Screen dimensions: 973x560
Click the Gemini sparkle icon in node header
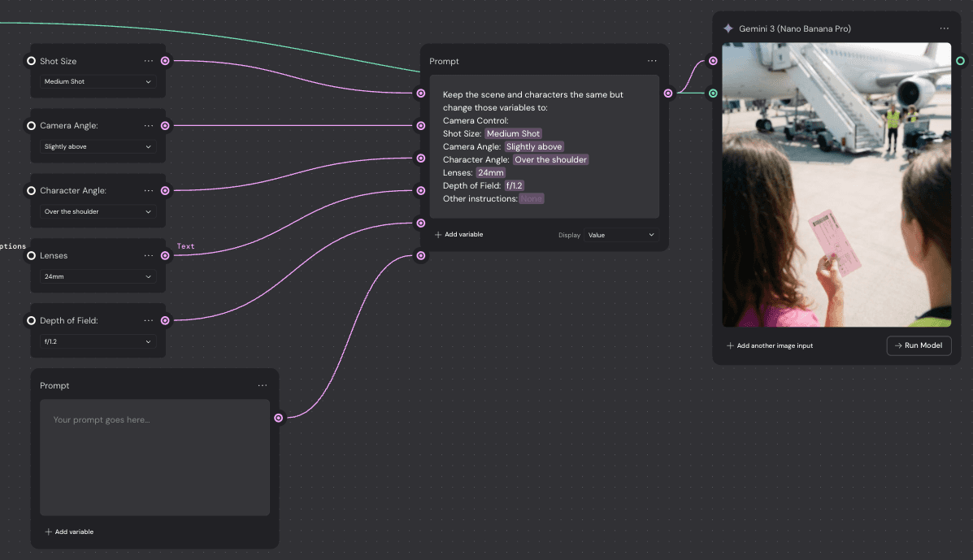point(728,28)
